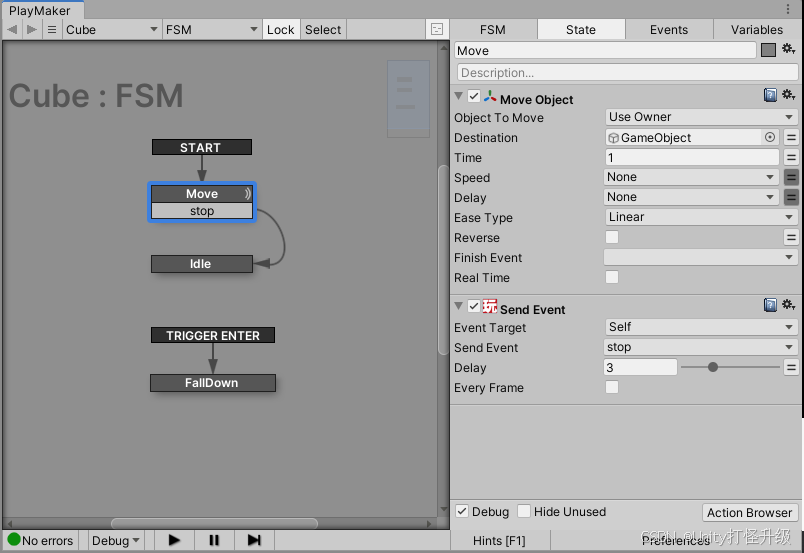Viewport: 804px width, 553px height.
Task: Toggle variable button for Destination
Action: [x=791, y=137]
